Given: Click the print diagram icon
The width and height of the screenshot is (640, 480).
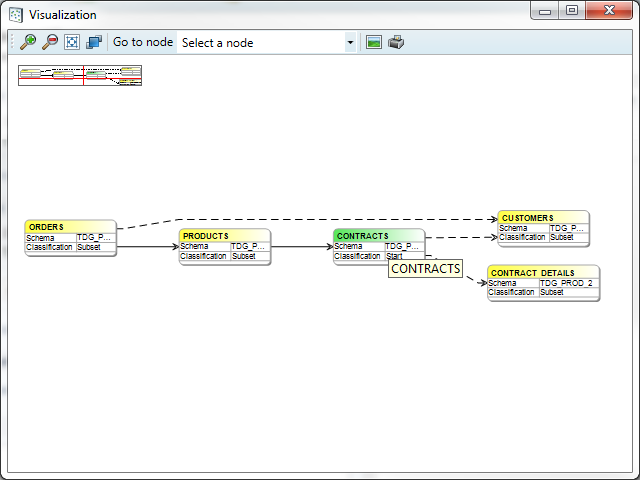Looking at the screenshot, I should [396, 42].
